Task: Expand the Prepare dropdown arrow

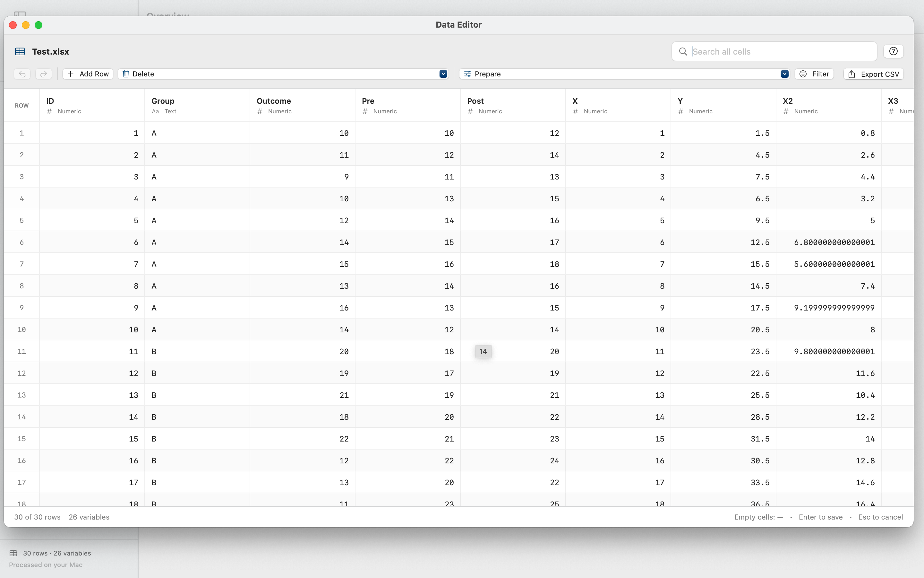Action: [x=785, y=74]
